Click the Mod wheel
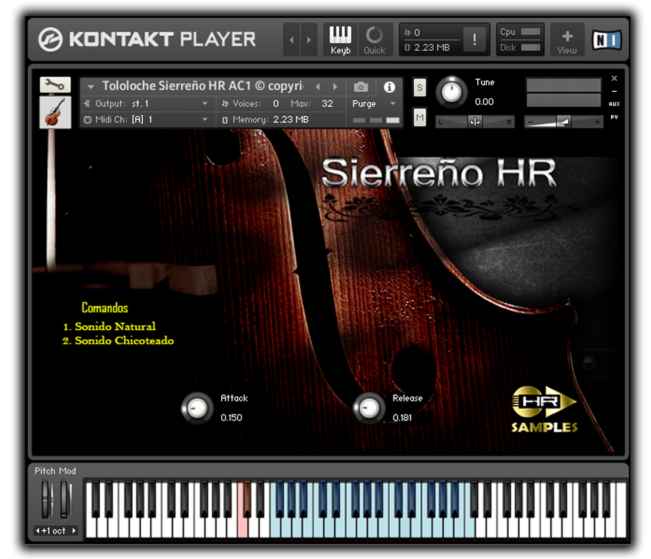The image size is (651, 559). pos(66,500)
